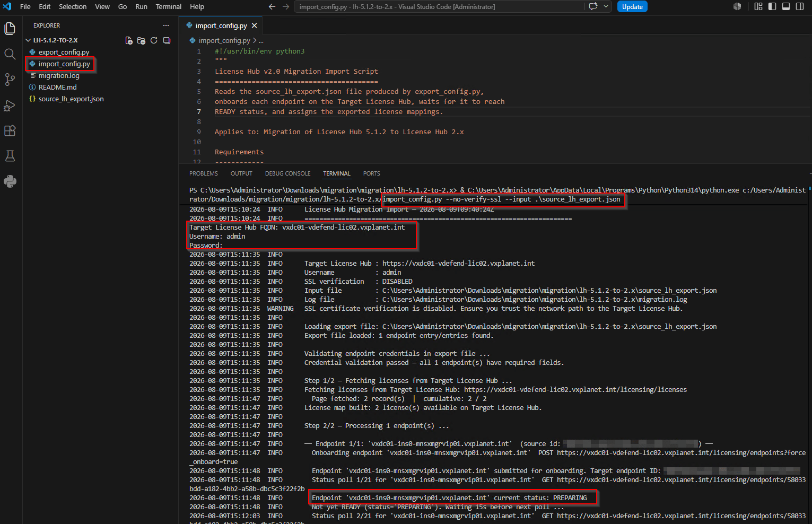Click the command center search box

pos(439,7)
